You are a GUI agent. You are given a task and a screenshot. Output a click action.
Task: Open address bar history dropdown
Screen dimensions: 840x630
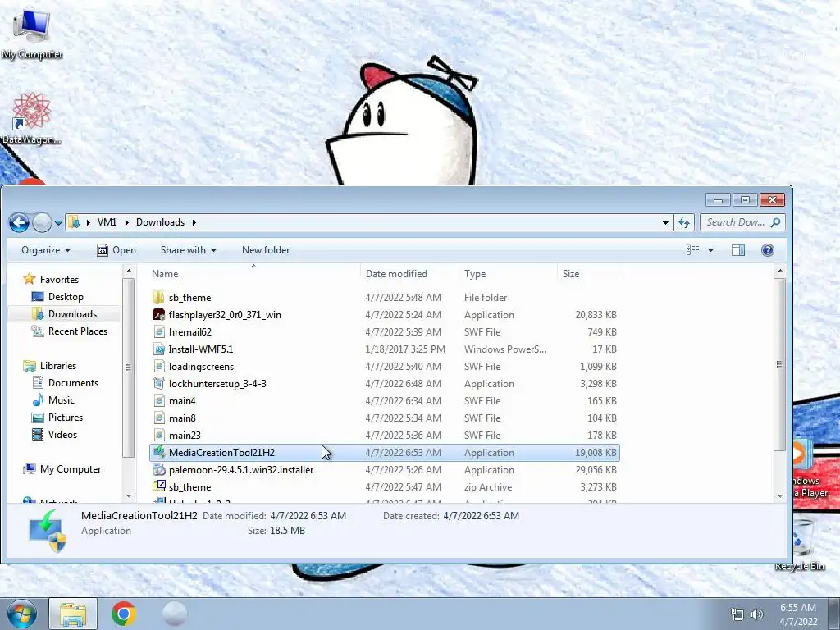point(665,222)
